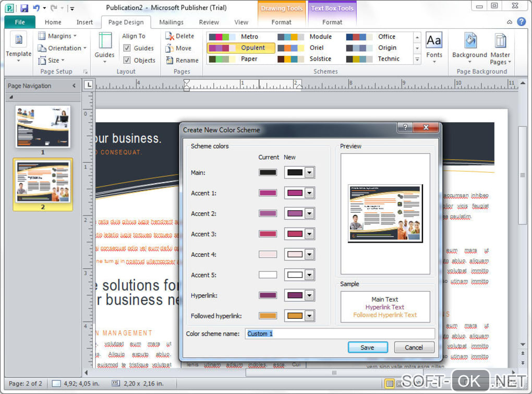Click the Rename page icon
The image size is (532, 394).
tap(170, 60)
